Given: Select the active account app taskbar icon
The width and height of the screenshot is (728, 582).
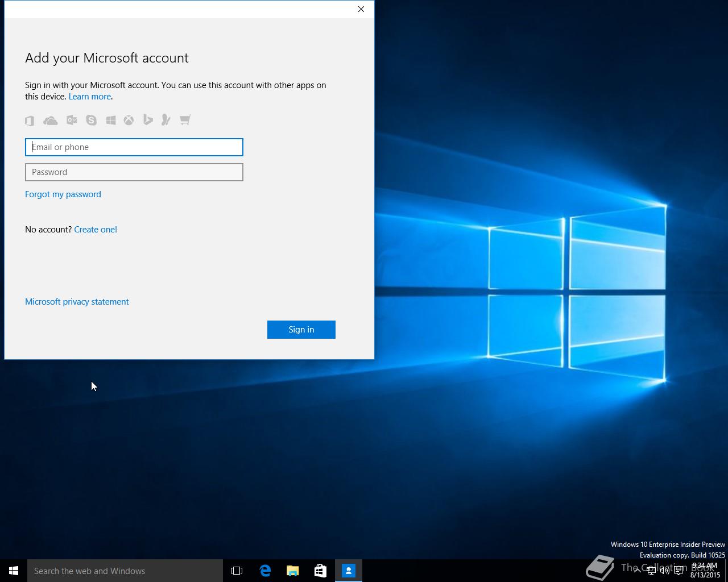Looking at the screenshot, I should (349, 571).
